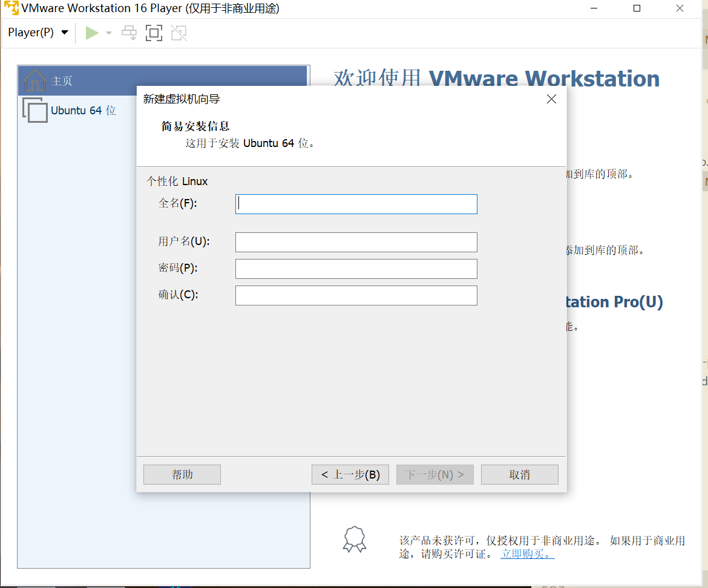Click the VM icon beside Ubuntu 64 位

[x=35, y=110]
